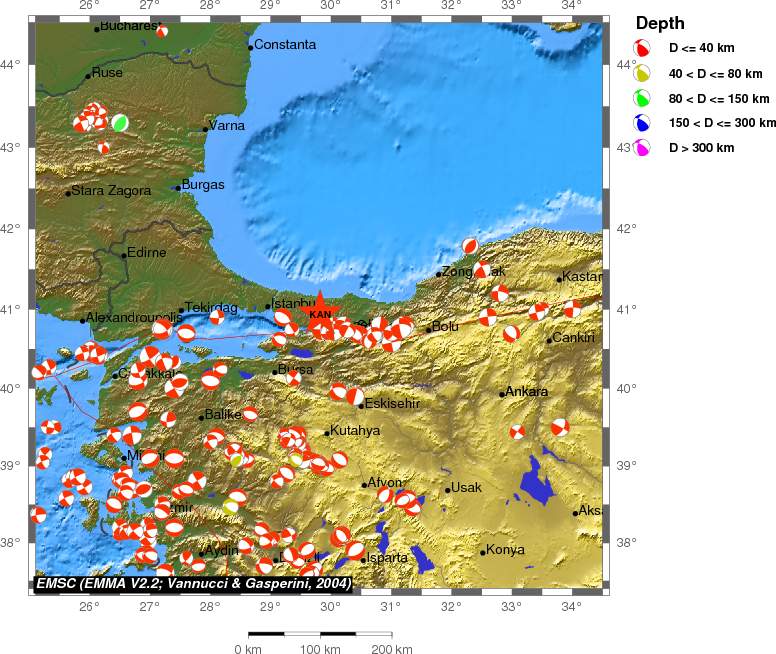Select the blue 150 < D <= 300 km legend symbol
776x654 pixels.
coord(642,123)
